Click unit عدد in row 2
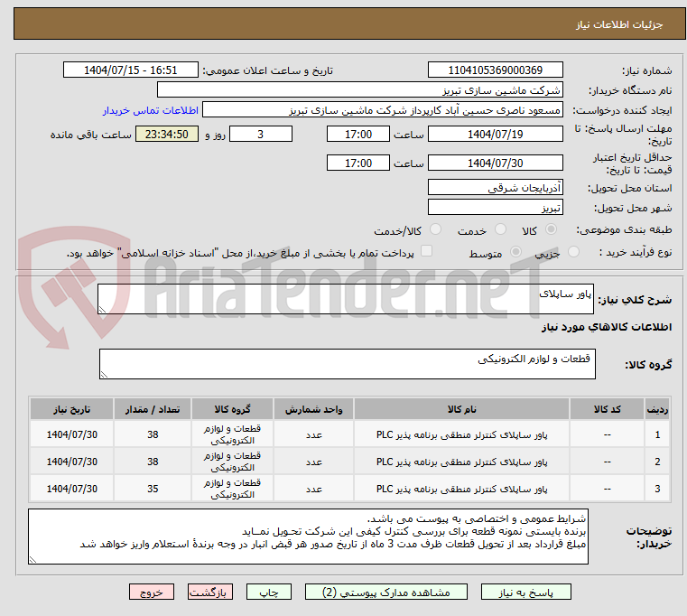 click(313, 462)
